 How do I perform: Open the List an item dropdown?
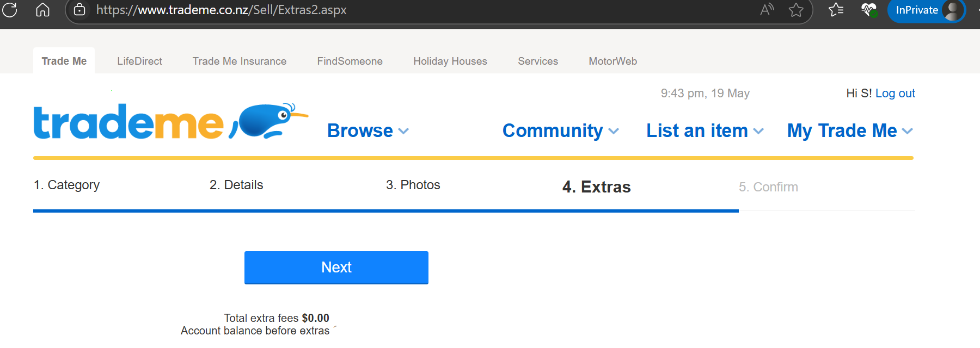pyautogui.click(x=705, y=130)
